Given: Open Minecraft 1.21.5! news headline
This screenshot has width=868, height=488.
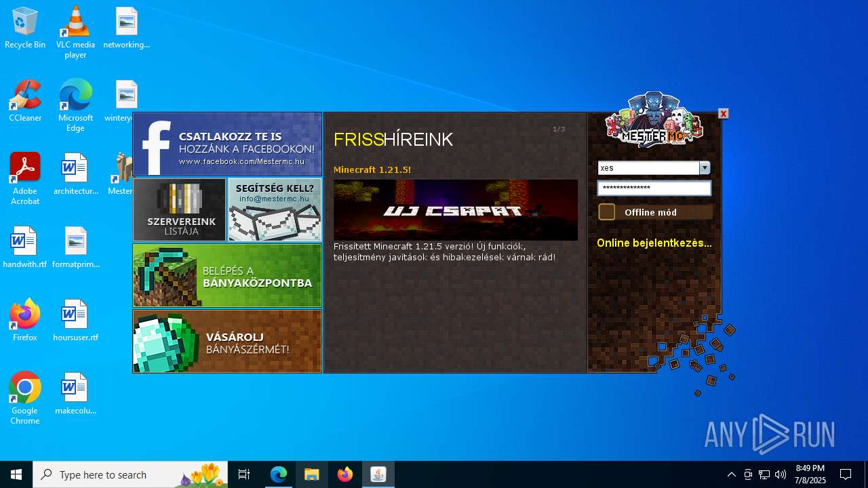Looking at the screenshot, I should [372, 169].
